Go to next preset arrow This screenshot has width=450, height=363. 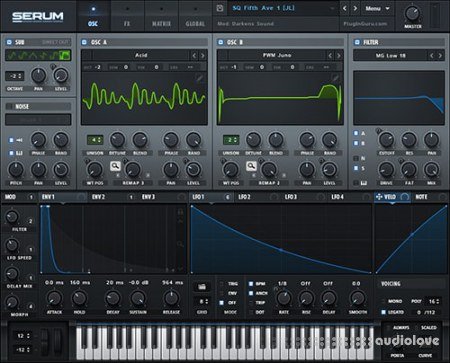pos(355,8)
